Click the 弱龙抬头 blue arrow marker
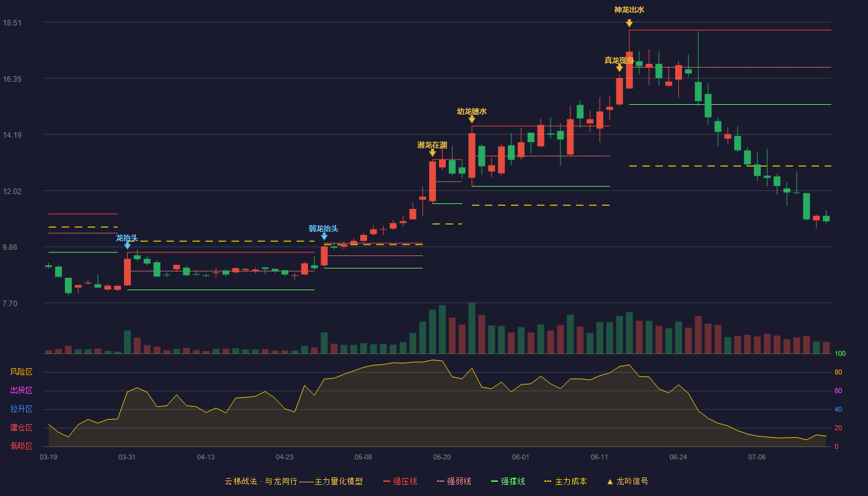Screen dimensions: 868x496 point(324,236)
